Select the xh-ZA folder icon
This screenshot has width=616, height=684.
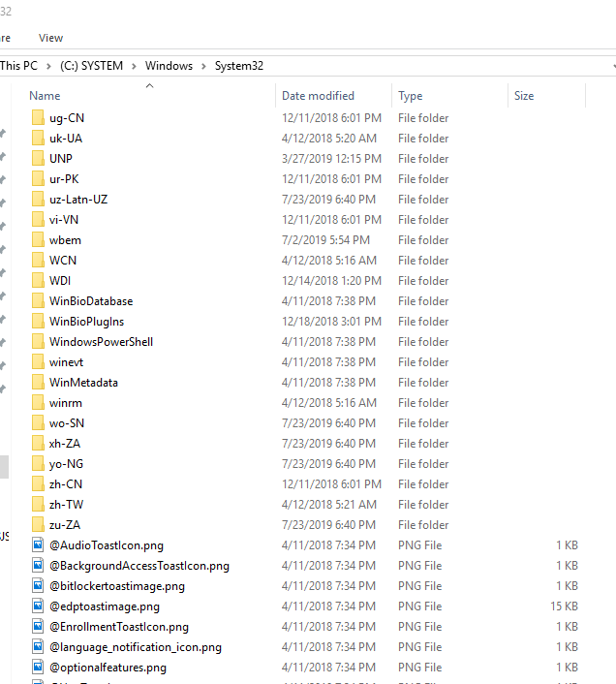pos(38,444)
